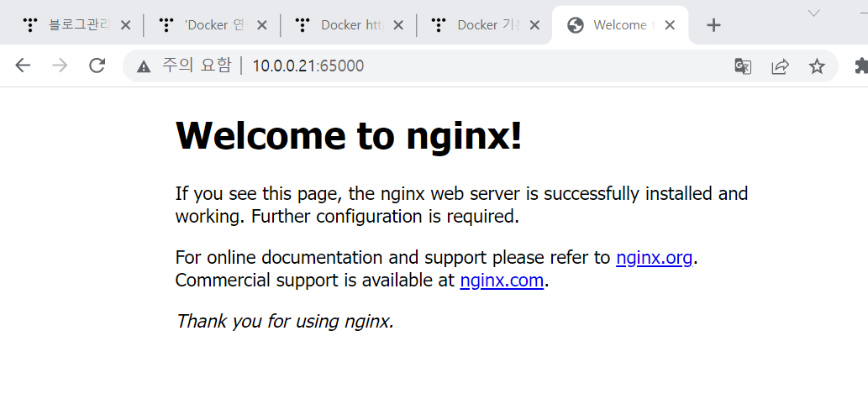This screenshot has height=399, width=868.
Task: Click the address bar URL 10.0.0.21:65000
Action: [308, 66]
